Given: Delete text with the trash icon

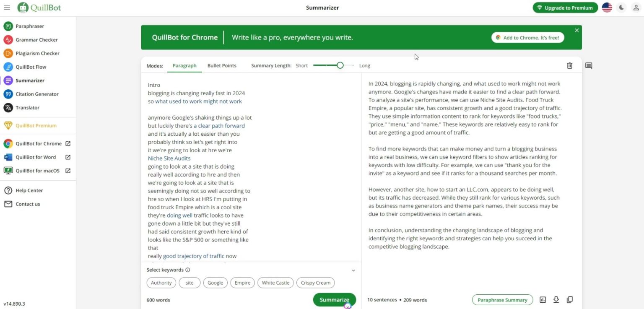Looking at the screenshot, I should click(569, 65).
